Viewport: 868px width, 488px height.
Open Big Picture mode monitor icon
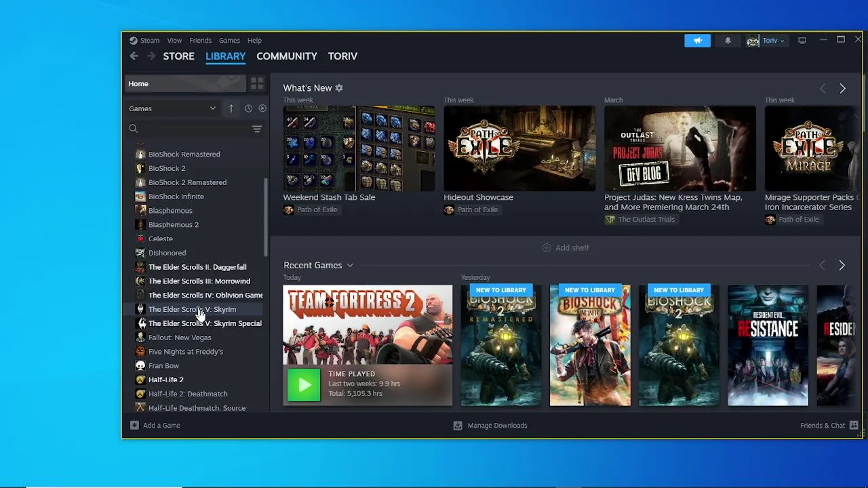802,41
